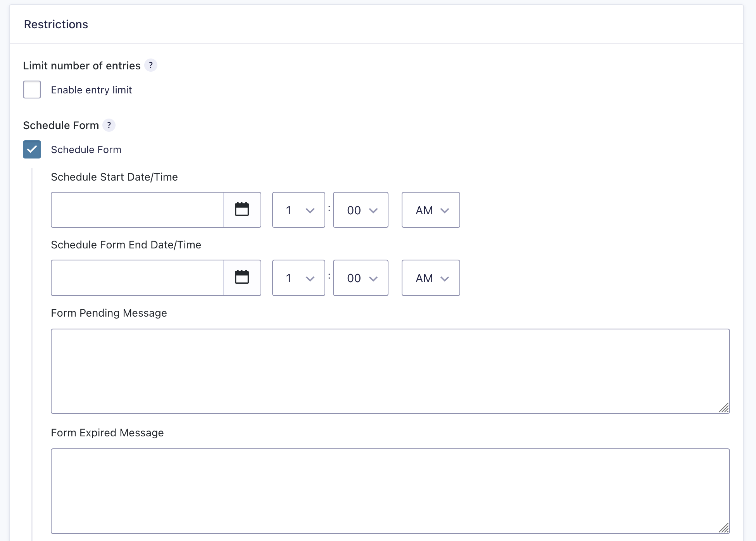Click help icon beside Schedule Form heading
The height and width of the screenshot is (541, 756).
pos(109,125)
